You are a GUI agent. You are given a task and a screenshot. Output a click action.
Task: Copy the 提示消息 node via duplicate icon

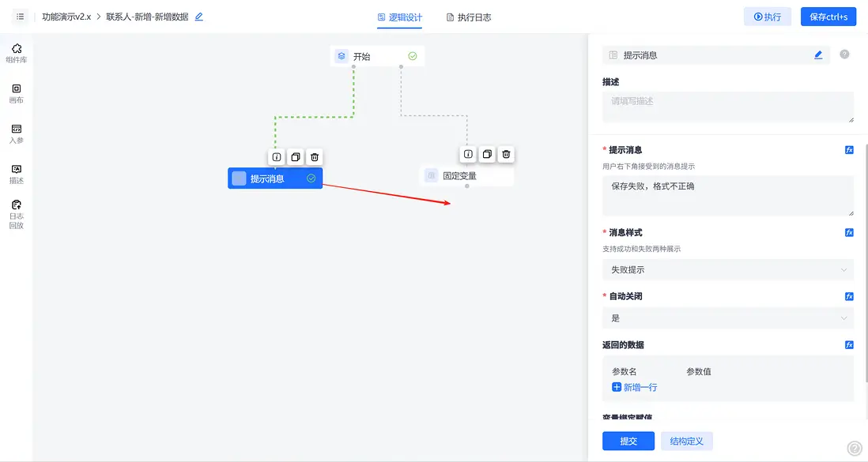click(294, 156)
